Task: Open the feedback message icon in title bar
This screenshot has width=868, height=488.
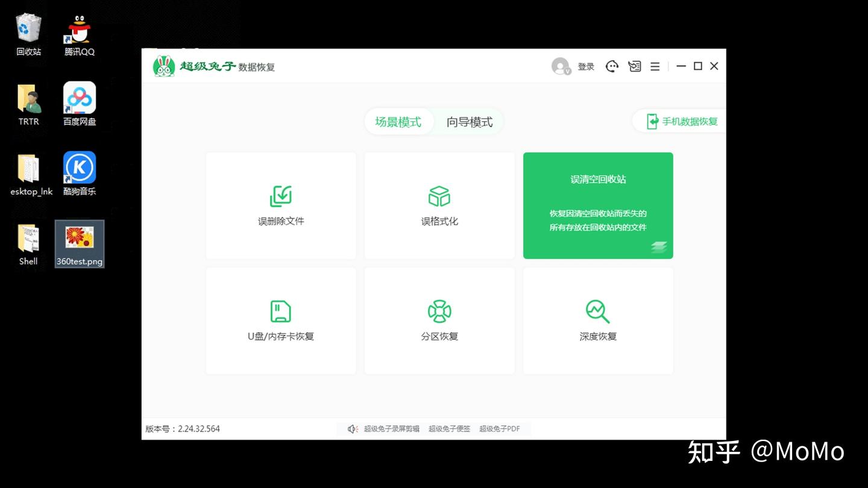Action: coord(634,66)
